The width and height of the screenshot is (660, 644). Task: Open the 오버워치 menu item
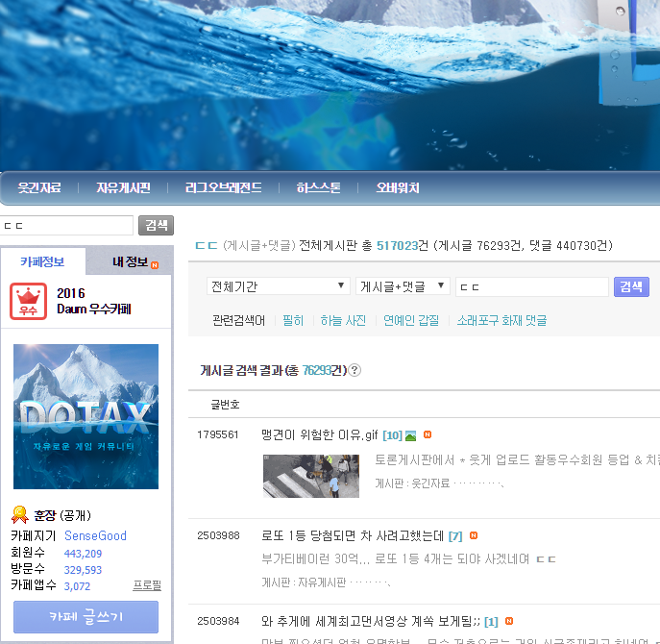coord(398,187)
